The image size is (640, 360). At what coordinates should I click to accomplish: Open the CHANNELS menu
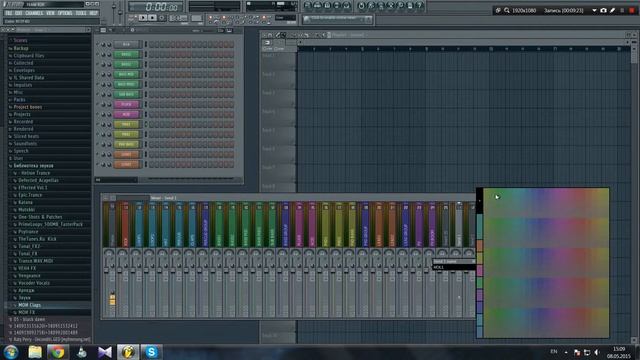[34, 13]
